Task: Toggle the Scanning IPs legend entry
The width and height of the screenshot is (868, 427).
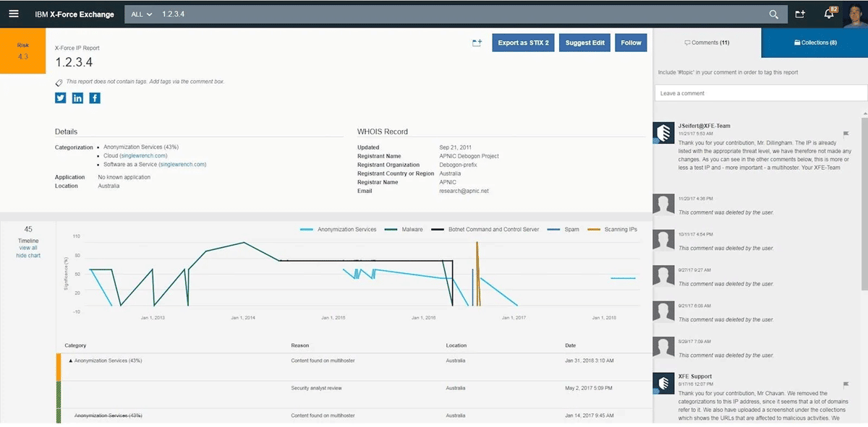Action: pyautogui.click(x=612, y=229)
